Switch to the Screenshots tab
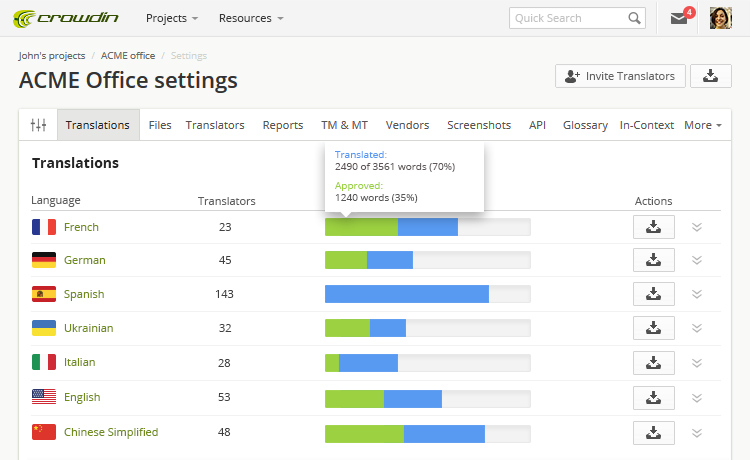750x460 pixels. coord(479,125)
